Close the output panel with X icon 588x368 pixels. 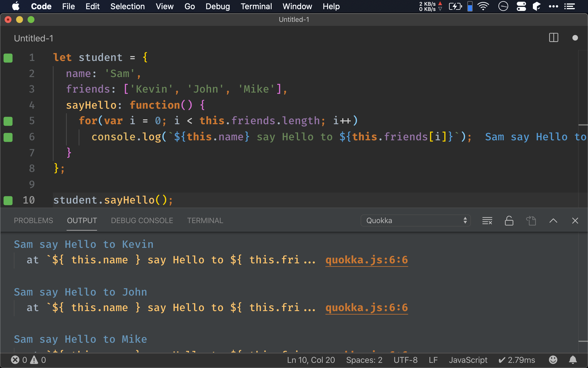(x=575, y=220)
